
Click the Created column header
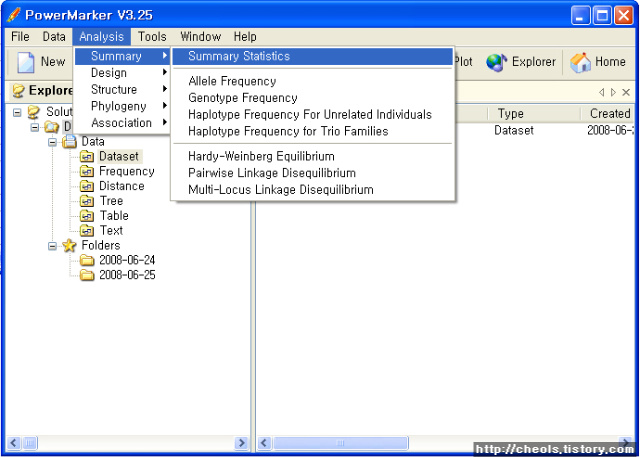point(609,113)
